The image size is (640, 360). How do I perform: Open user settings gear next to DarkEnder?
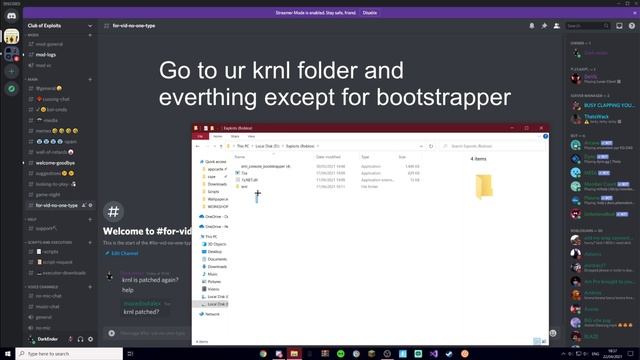pyautogui.click(x=90, y=339)
